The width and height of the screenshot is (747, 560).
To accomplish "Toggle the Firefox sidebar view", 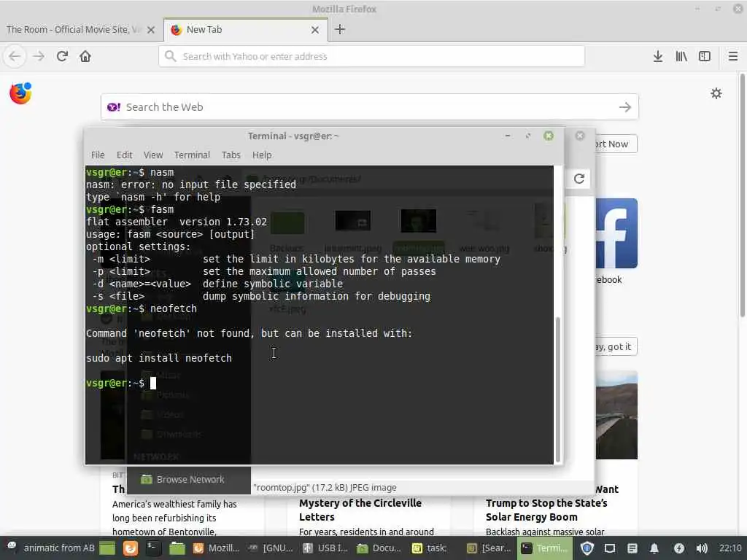I will point(705,56).
